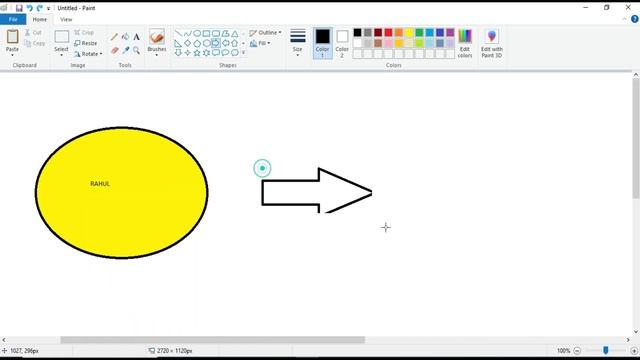Select the Pencil tool

click(114, 37)
